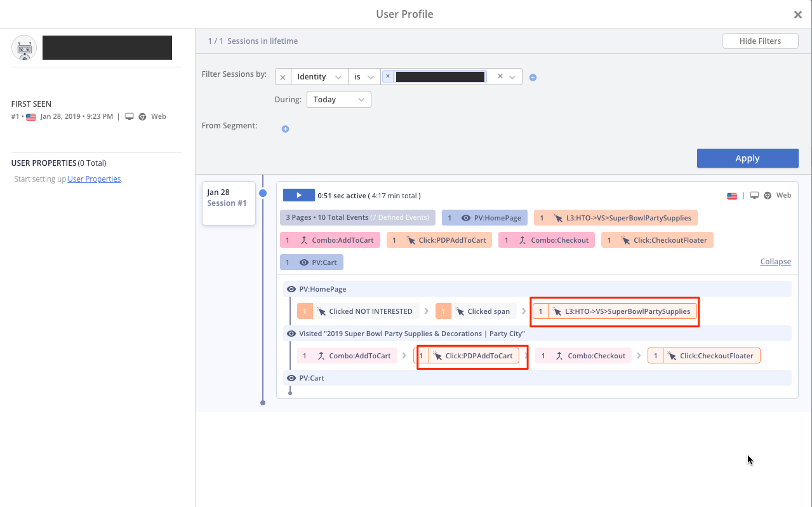Open the User Properties setup link
The image size is (812, 507).
tap(94, 179)
